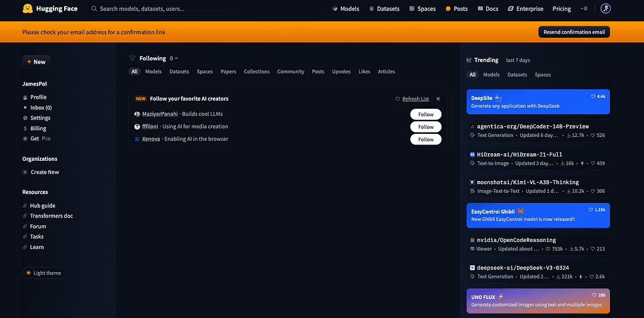Click Get Pro in sidebar
Viewport: 644px width, 318px height.
tap(36, 139)
